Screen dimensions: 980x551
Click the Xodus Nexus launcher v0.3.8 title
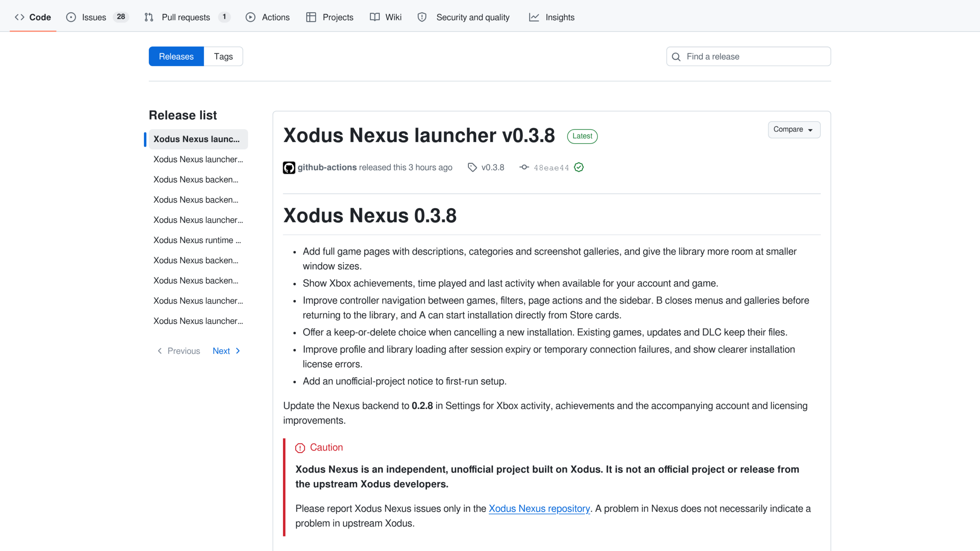(419, 135)
